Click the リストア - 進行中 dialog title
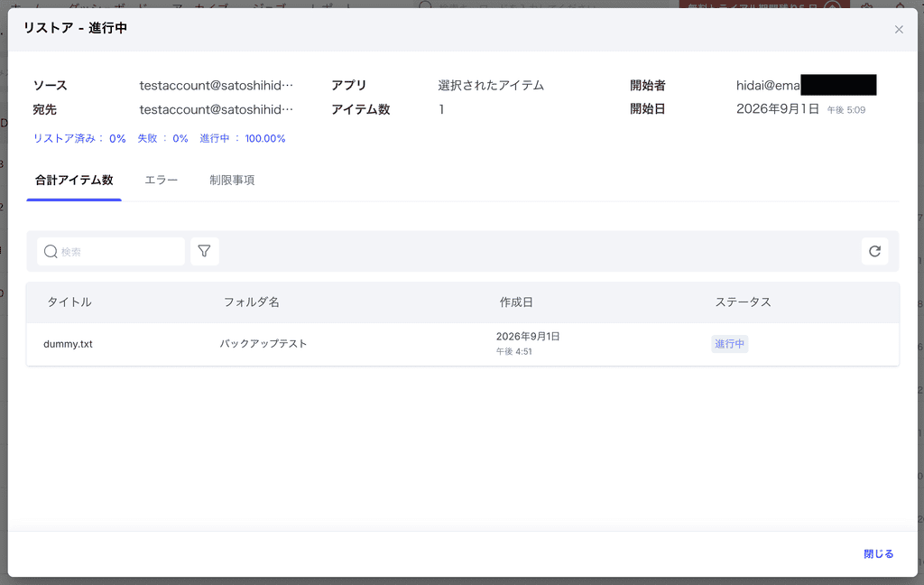924x585 pixels. point(75,28)
